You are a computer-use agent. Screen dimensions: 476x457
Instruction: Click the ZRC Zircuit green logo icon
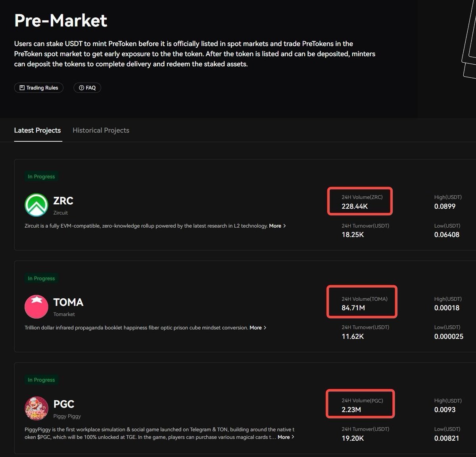coord(36,205)
